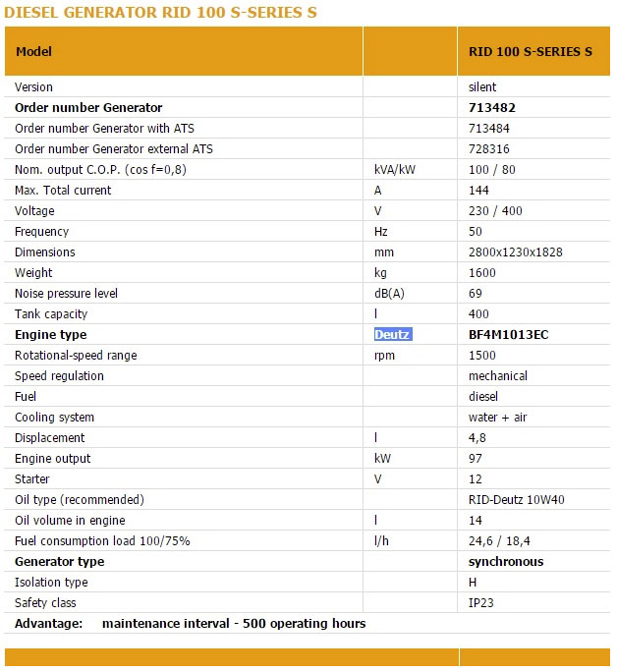Click the unit 'kg'
This screenshot has height=672, width=617.
380,272
